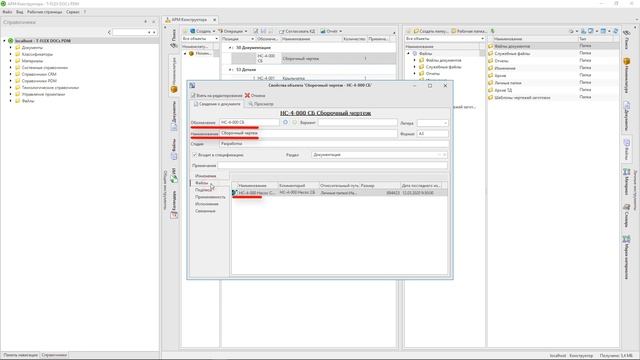The width and height of the screenshot is (640, 360).
Task: Open the 'Рабочие страницы' menu
Action: (44, 12)
